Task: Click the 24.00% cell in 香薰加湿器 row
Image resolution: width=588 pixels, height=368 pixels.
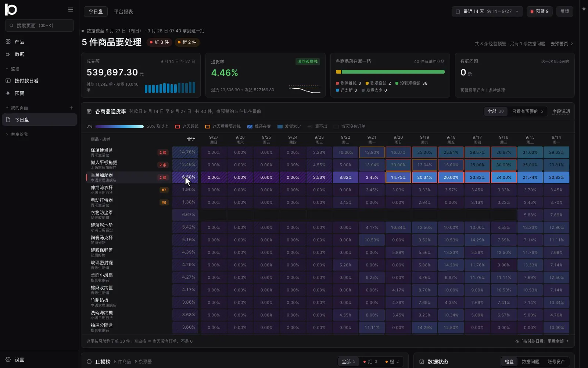Action: point(503,177)
